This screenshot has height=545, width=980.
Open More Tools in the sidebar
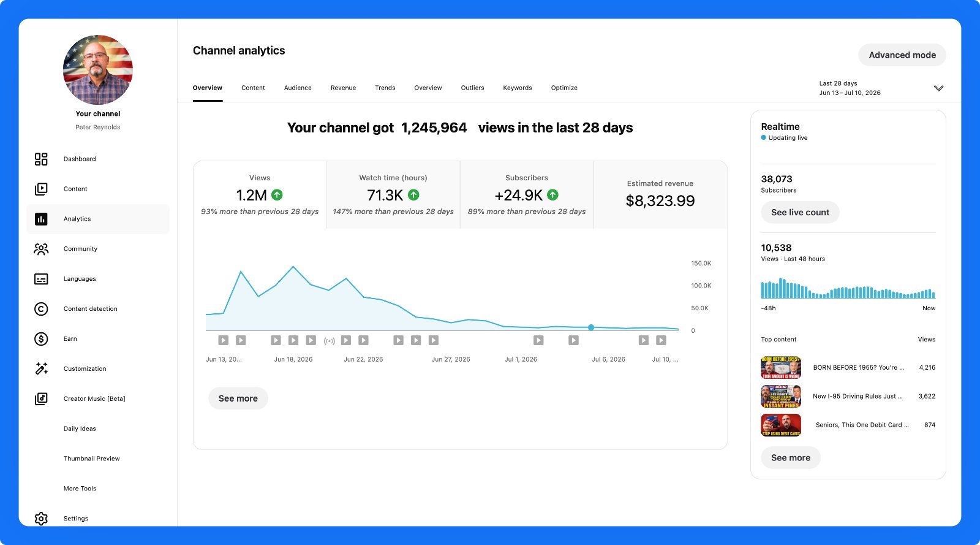[80, 489]
